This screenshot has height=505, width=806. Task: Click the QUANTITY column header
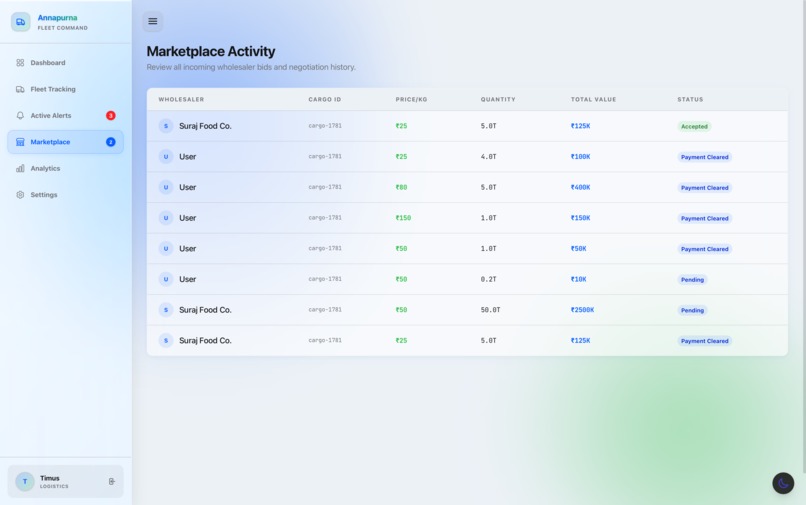(498, 99)
